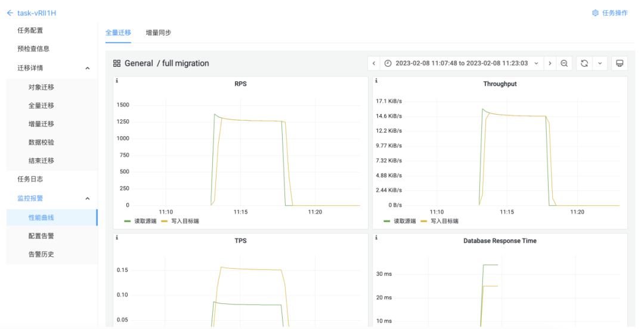
Task: Shift time range backward with left chevron
Action: tap(374, 63)
